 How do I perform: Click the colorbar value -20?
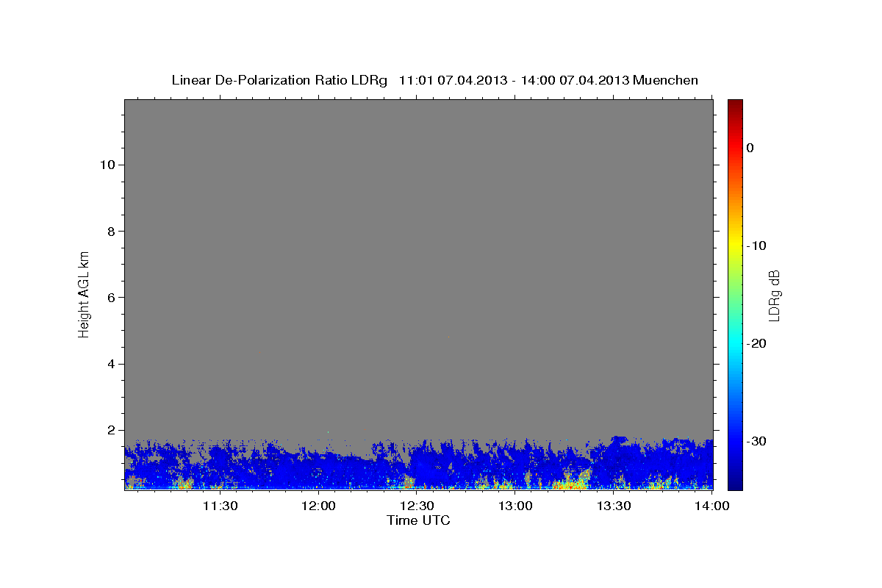tap(757, 343)
